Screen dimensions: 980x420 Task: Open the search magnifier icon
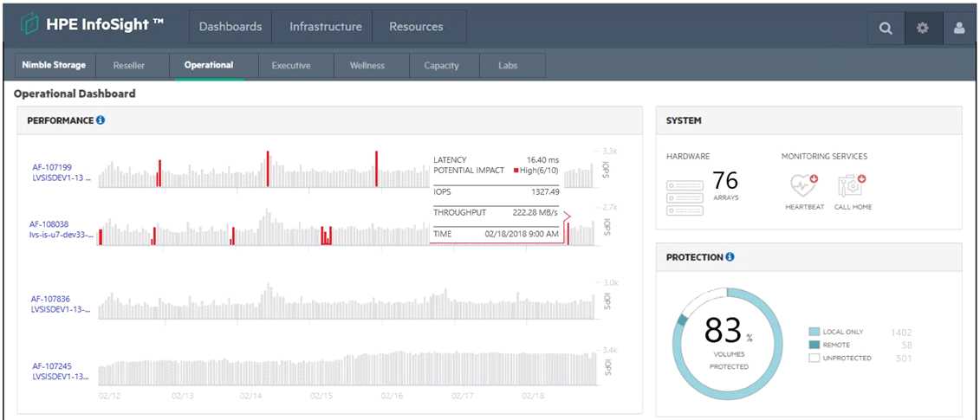(886, 28)
